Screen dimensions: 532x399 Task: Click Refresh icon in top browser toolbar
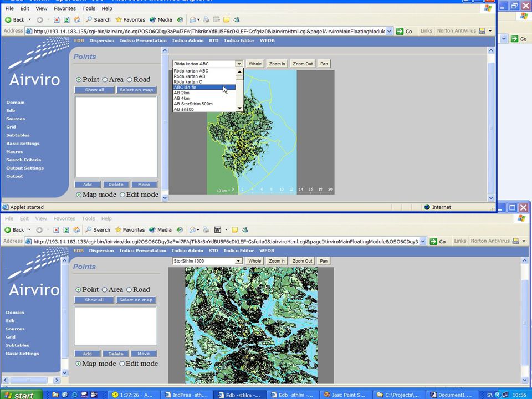pos(66,20)
